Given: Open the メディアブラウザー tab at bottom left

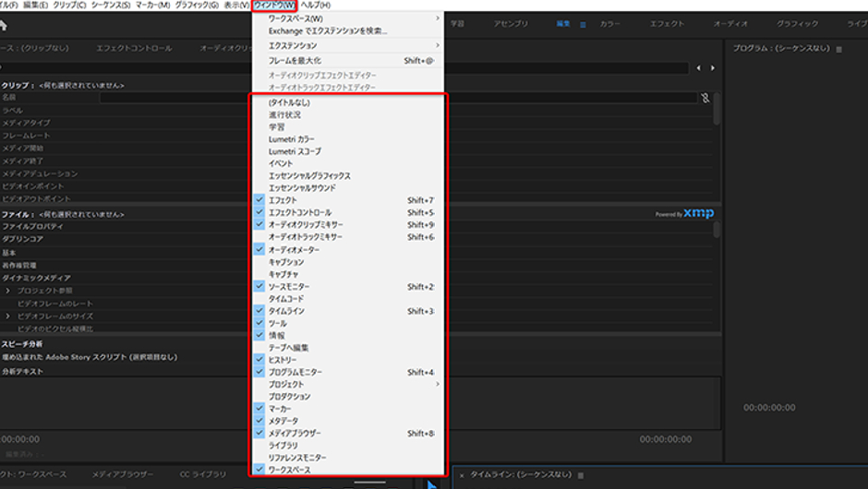Looking at the screenshot, I should tap(122, 474).
